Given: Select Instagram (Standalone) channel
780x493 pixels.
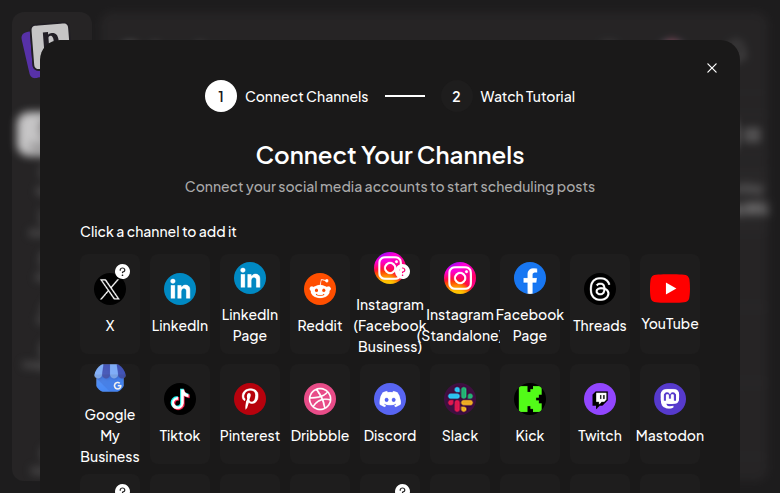Looking at the screenshot, I should coord(460,304).
